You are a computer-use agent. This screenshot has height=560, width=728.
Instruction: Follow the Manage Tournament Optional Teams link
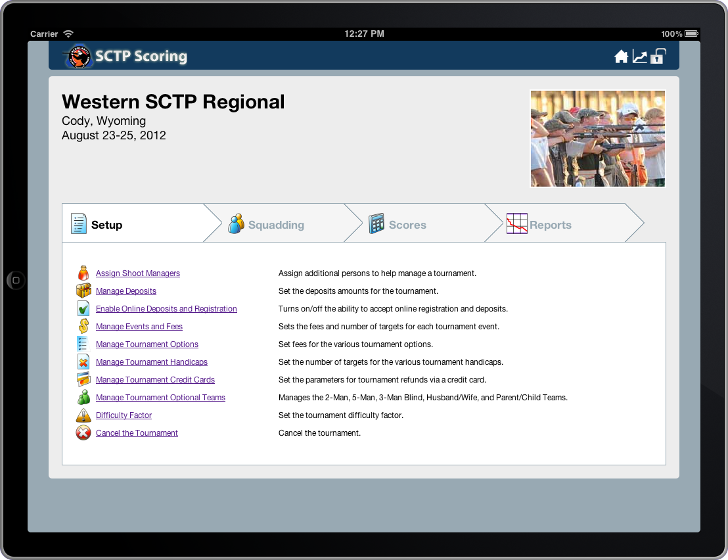[160, 398]
